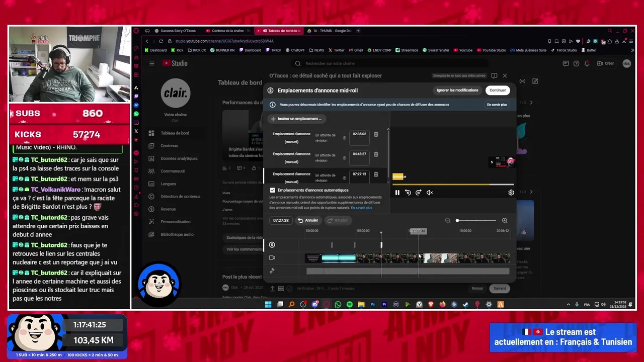Click the 07:27:38 current time field
The height and width of the screenshot is (362, 644).
tap(281, 220)
